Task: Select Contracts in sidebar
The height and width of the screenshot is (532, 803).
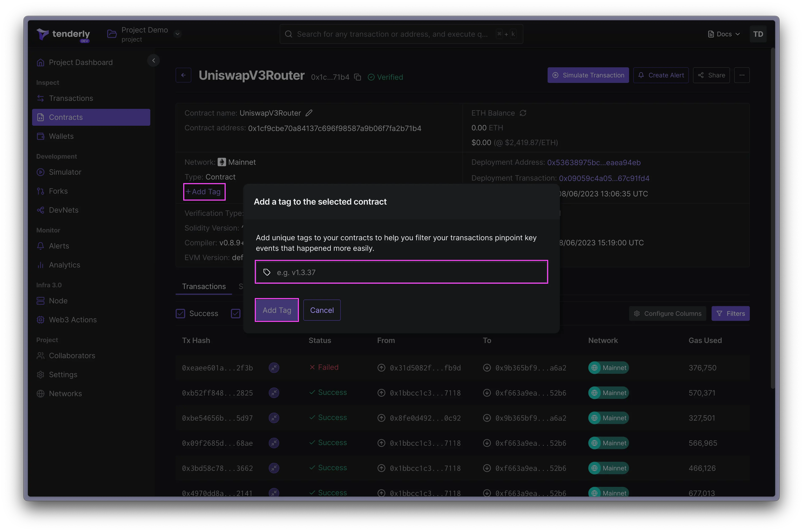Action: tap(91, 117)
